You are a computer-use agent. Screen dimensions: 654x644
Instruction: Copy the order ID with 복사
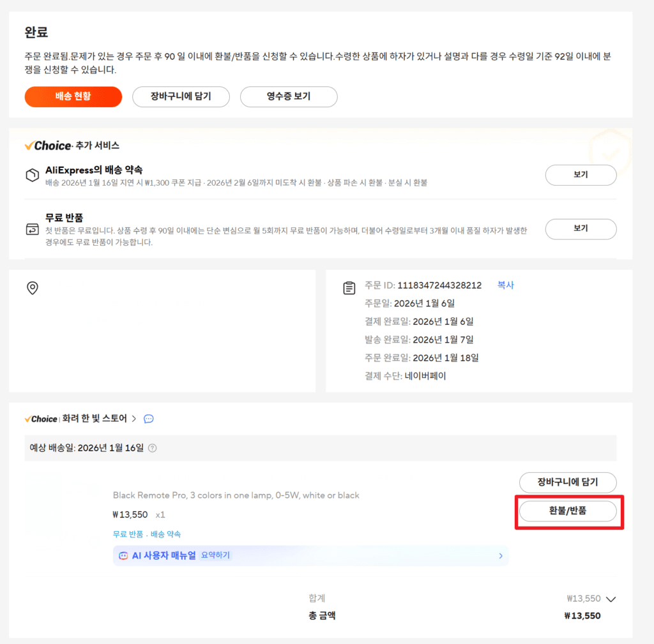pos(505,285)
